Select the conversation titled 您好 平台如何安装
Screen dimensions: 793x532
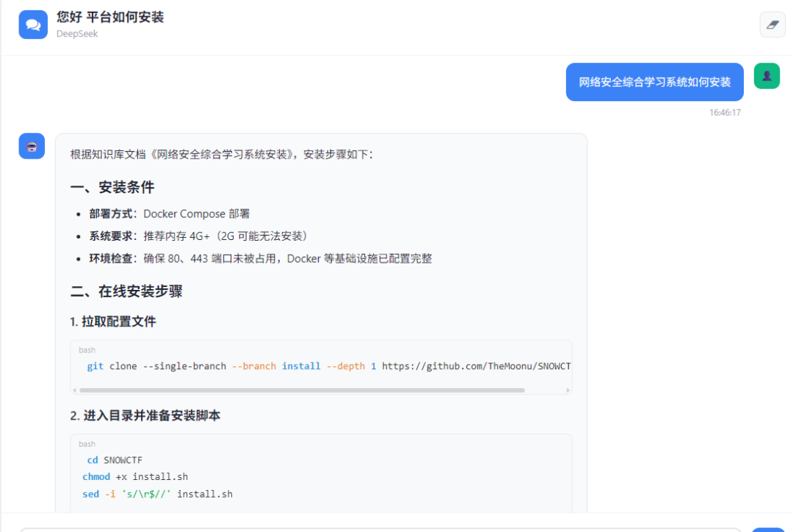coord(110,17)
